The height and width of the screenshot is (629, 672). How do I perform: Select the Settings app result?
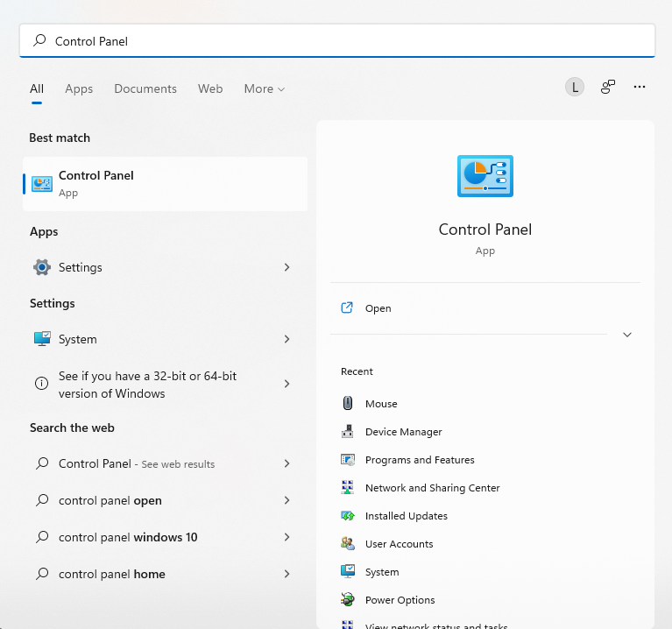[x=165, y=267]
